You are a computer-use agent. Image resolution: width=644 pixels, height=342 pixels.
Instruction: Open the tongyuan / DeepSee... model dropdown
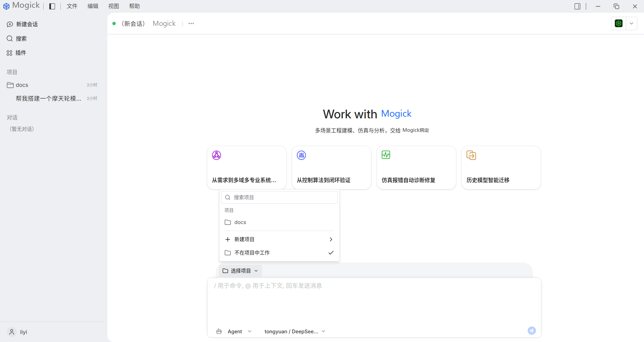pyautogui.click(x=295, y=331)
